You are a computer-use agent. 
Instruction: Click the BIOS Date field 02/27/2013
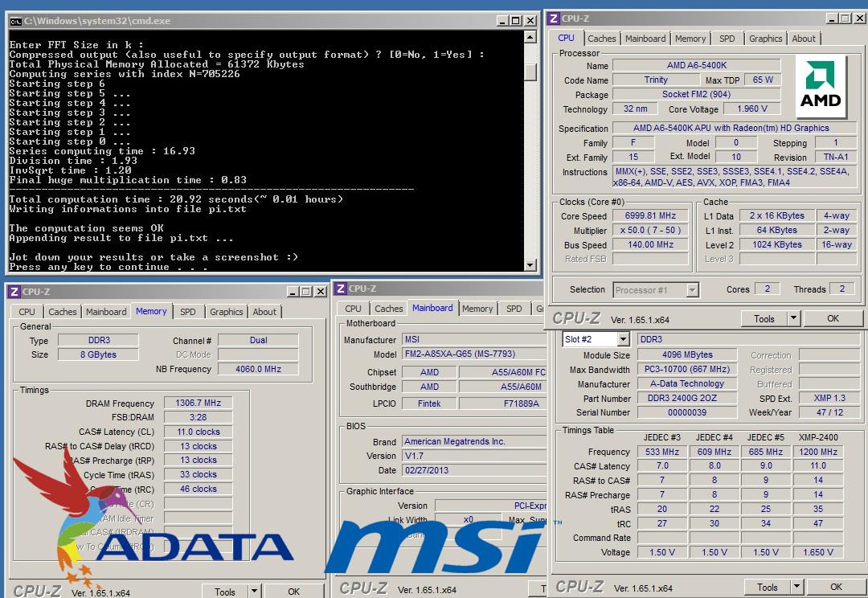click(474, 470)
